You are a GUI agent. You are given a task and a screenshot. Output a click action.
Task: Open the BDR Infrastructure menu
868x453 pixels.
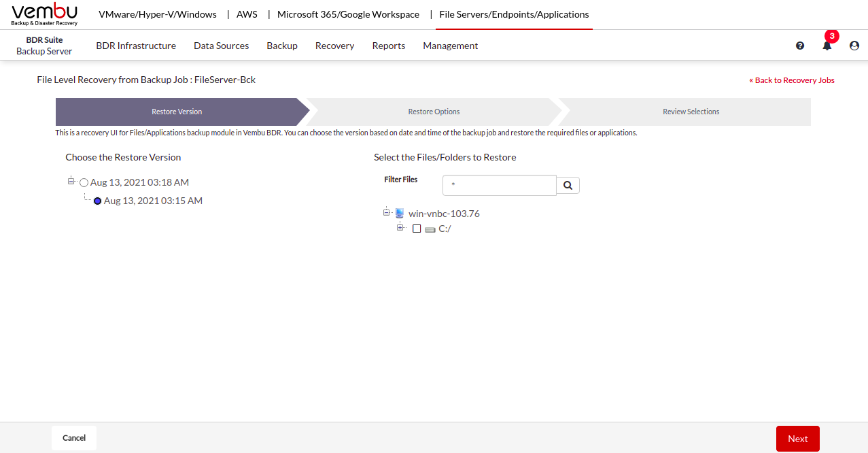(x=136, y=46)
